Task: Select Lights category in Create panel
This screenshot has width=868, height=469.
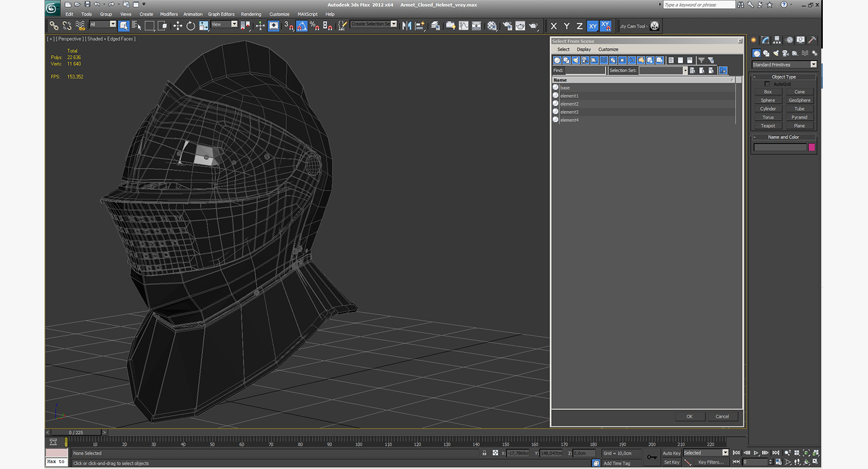Action: [776, 53]
